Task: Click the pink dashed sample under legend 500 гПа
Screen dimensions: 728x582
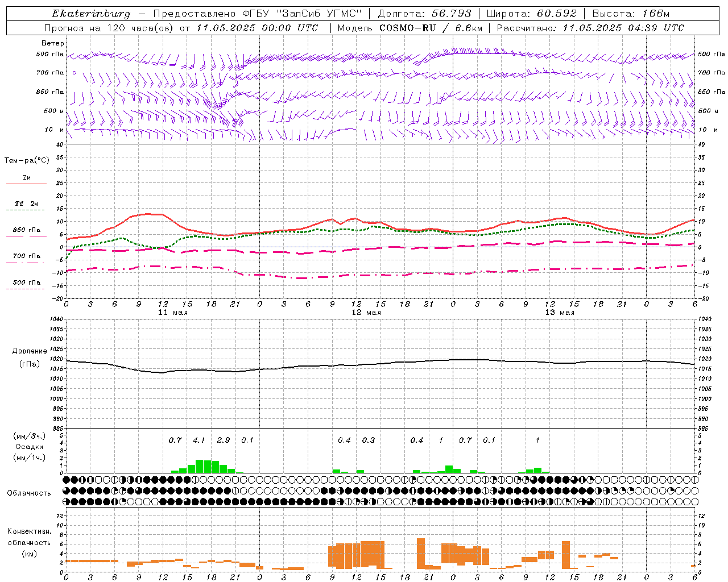Action: click(x=25, y=289)
